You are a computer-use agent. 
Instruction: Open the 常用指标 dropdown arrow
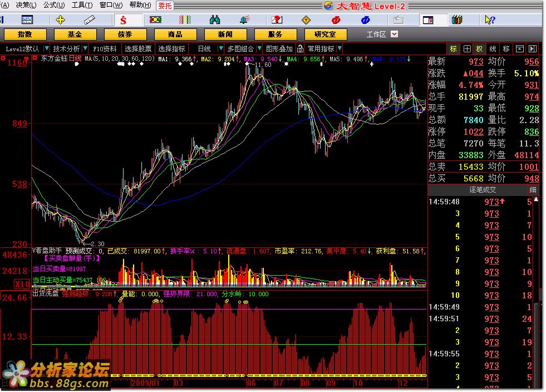pyautogui.click(x=340, y=48)
